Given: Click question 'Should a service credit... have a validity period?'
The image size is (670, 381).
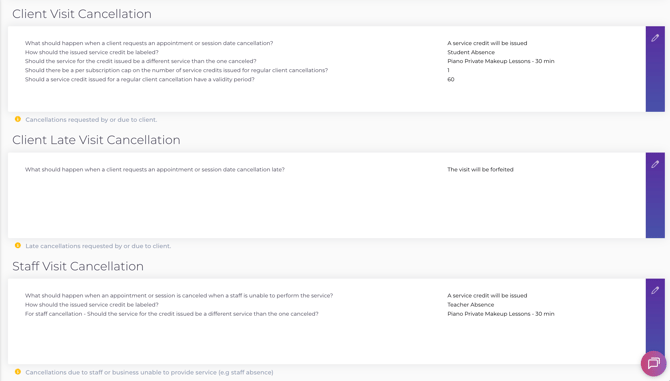Looking at the screenshot, I should click(140, 79).
